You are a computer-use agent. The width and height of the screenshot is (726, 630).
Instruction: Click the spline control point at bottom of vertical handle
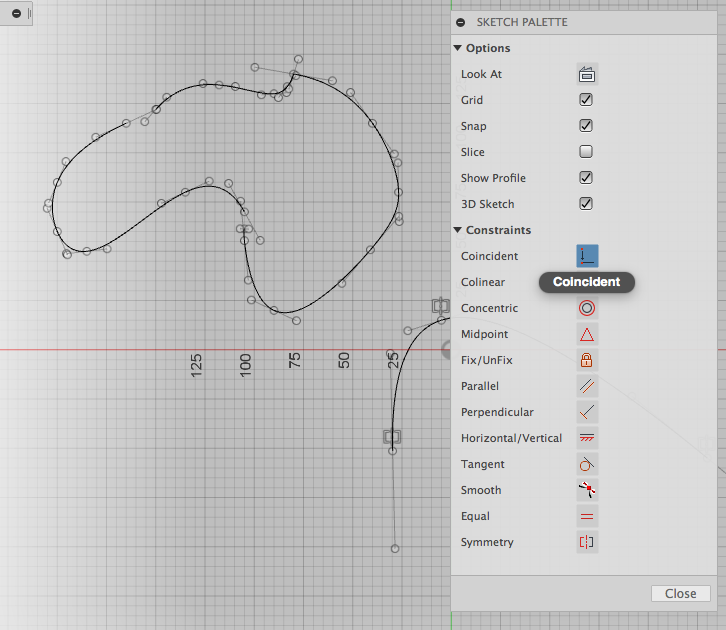click(x=395, y=549)
